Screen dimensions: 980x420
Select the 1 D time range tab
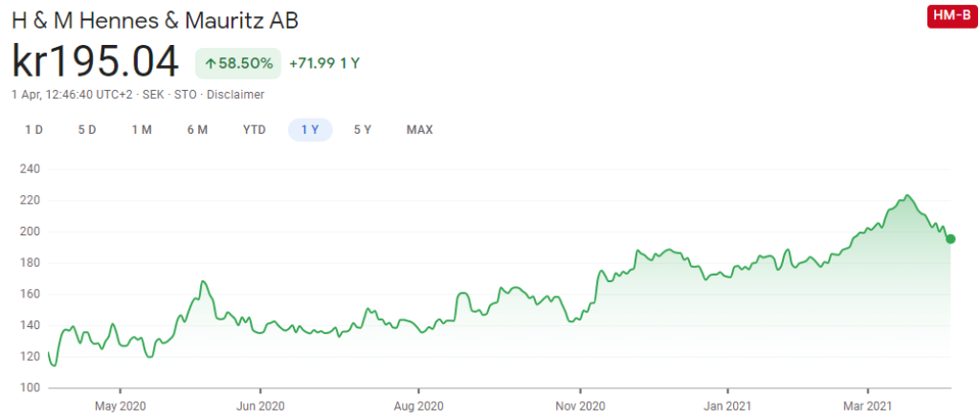pyautogui.click(x=33, y=130)
